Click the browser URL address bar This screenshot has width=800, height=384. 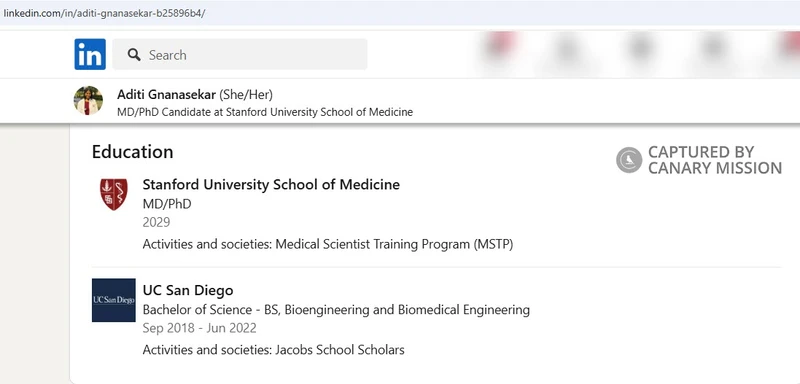400,13
